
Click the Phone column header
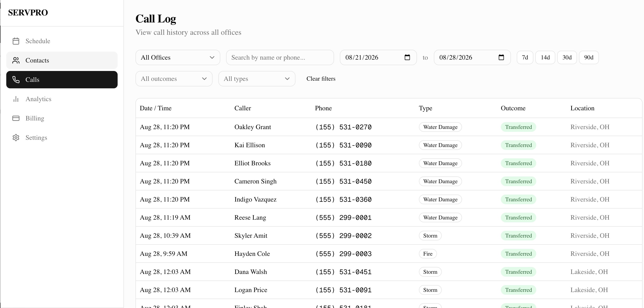pos(323,108)
